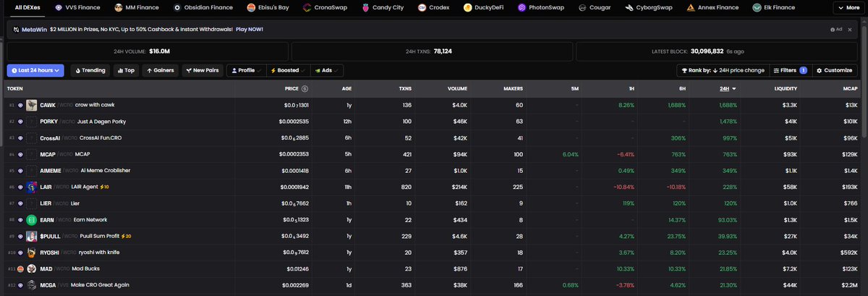Click the MM Finance logo icon
This screenshot has width=868, height=296.
[x=118, y=7]
